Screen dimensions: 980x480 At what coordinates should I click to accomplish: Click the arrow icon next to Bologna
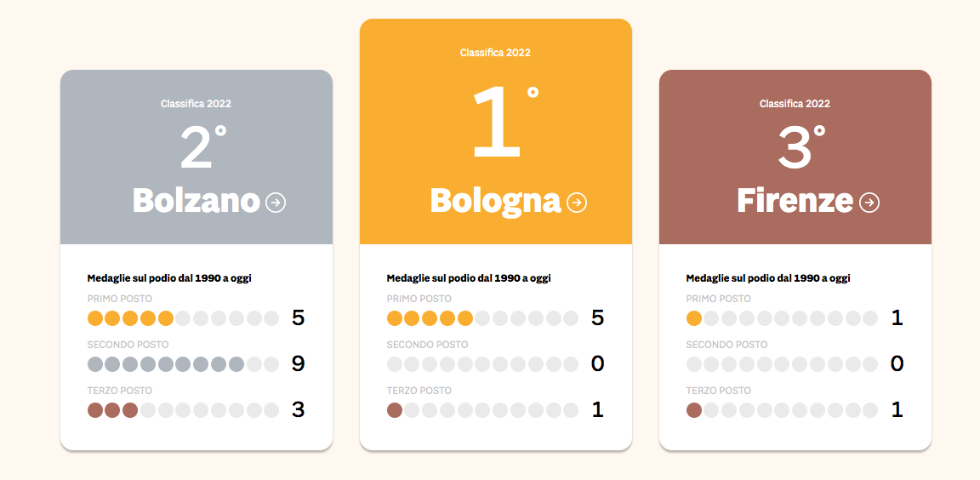pyautogui.click(x=576, y=203)
